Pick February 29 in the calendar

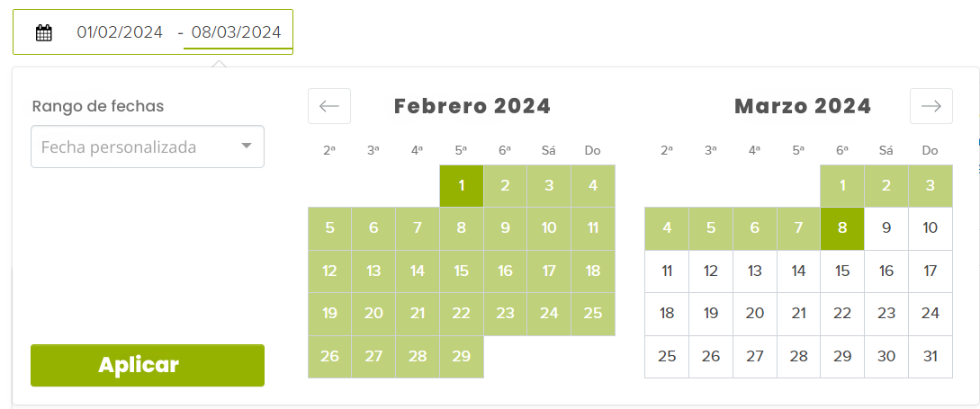tap(462, 356)
